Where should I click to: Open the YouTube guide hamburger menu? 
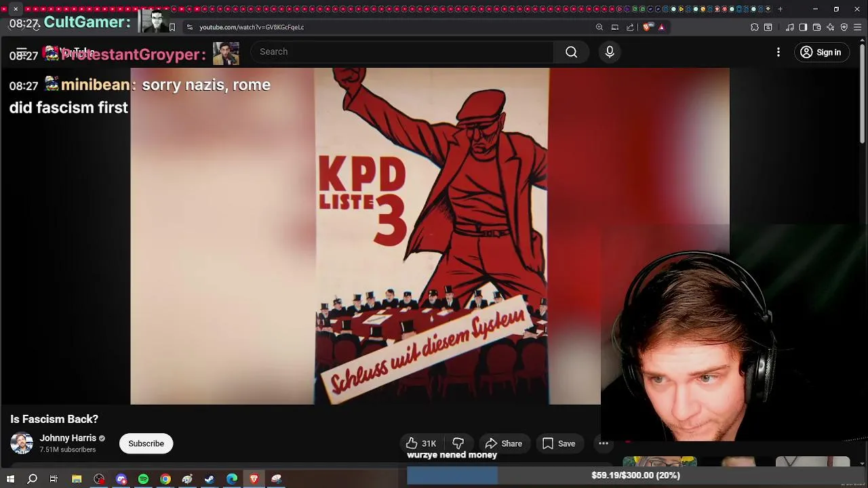(x=21, y=52)
